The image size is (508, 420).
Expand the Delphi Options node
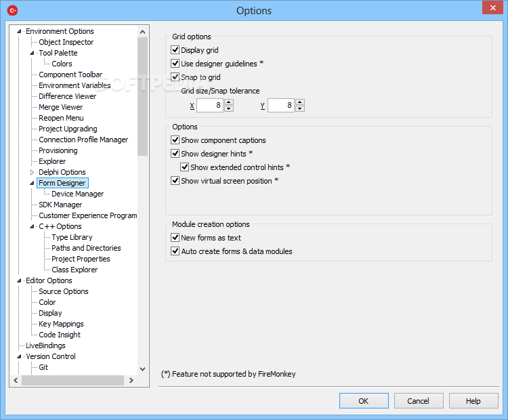32,172
